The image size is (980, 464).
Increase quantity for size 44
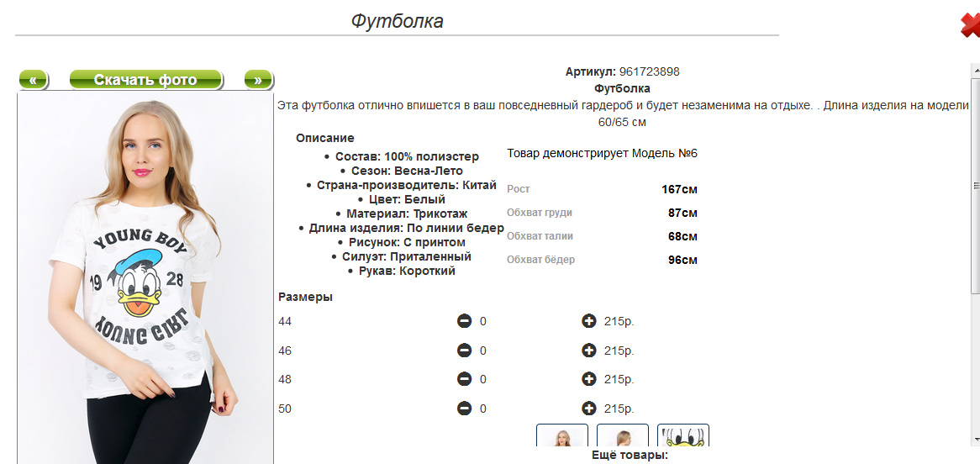pyautogui.click(x=588, y=321)
